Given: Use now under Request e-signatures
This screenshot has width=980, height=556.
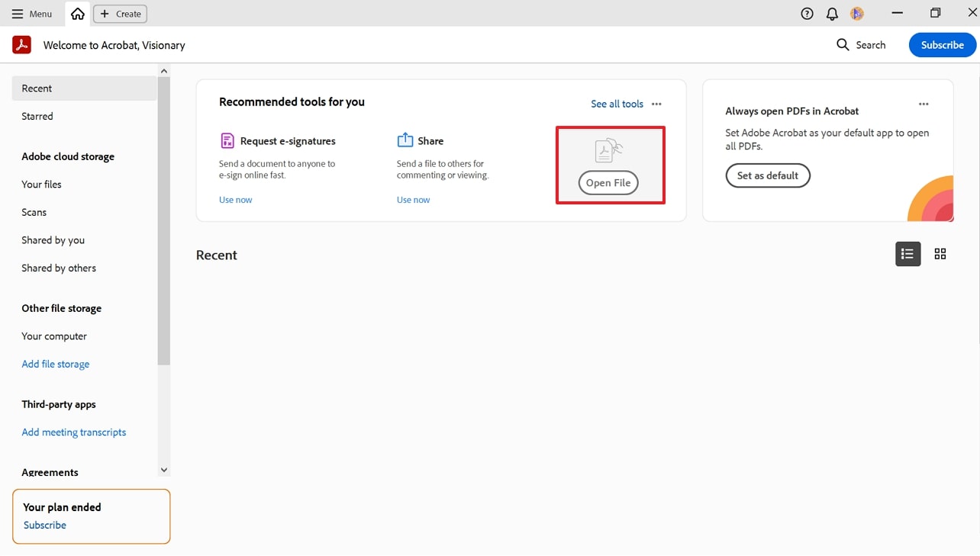Looking at the screenshot, I should click(235, 200).
